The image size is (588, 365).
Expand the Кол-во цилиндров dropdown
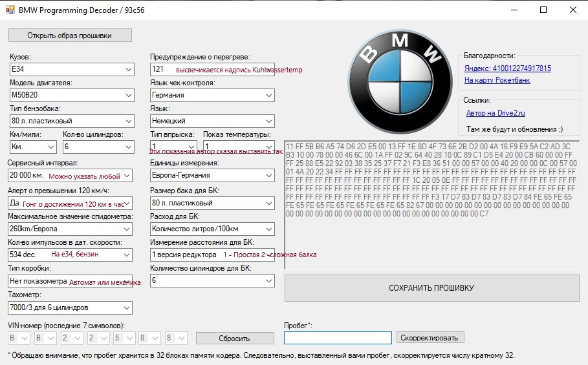pos(98,147)
